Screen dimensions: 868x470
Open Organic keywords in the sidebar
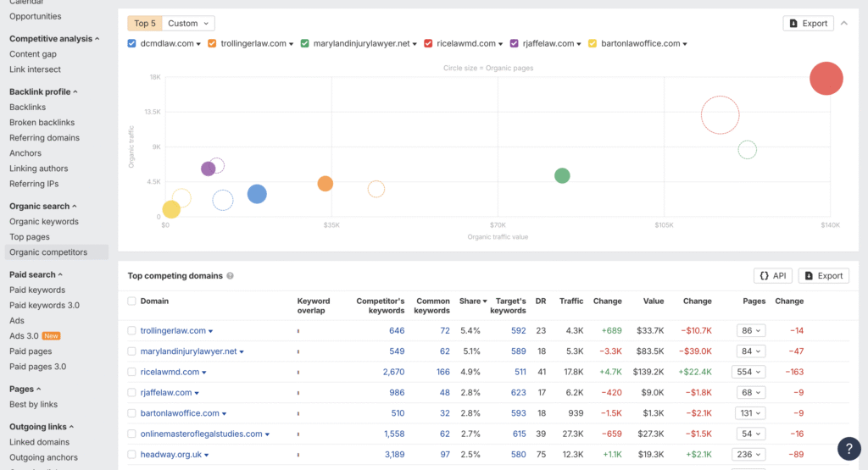pyautogui.click(x=43, y=222)
